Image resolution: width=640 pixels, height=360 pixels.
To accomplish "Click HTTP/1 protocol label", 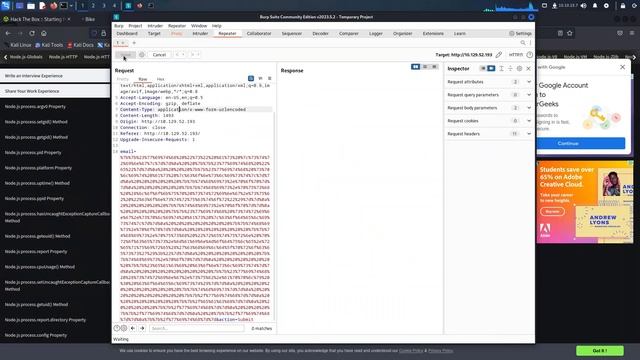I will (516, 54).
